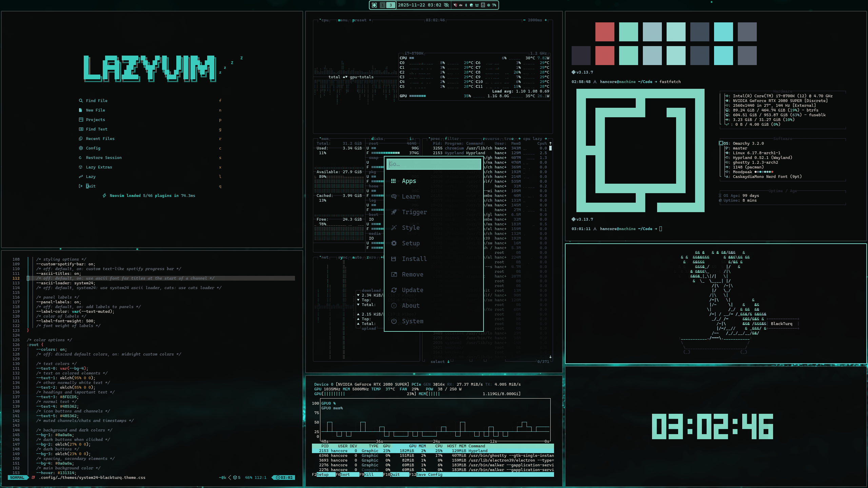Click F12 Save Config in nvtop footer
Image resolution: width=868 pixels, height=488 pixels.
pos(426,474)
